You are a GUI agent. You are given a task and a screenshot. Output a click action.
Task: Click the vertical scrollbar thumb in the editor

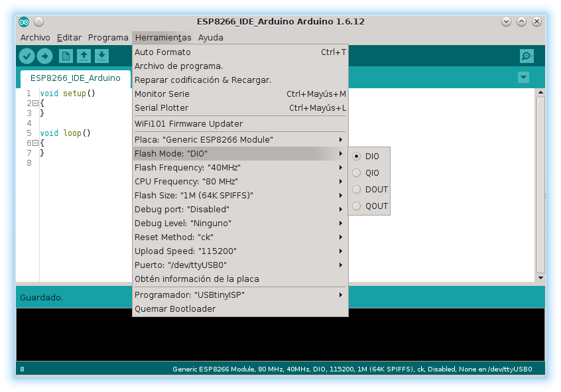click(x=540, y=184)
